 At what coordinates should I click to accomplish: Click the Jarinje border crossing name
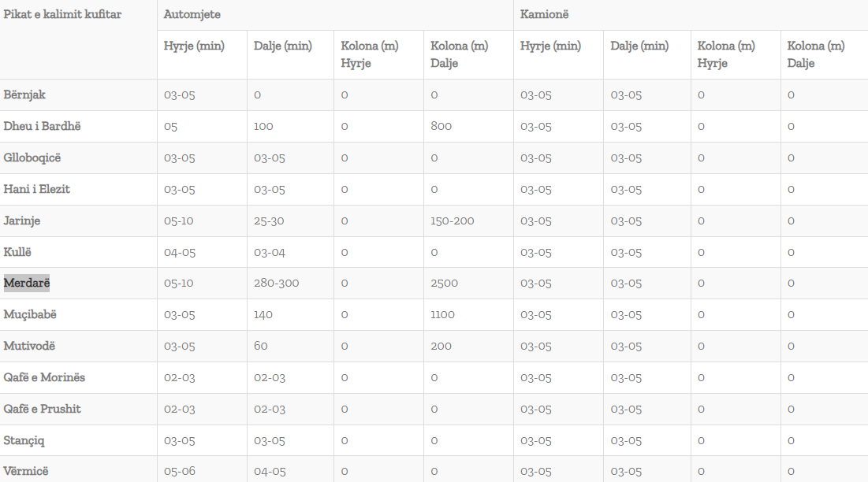[21, 221]
